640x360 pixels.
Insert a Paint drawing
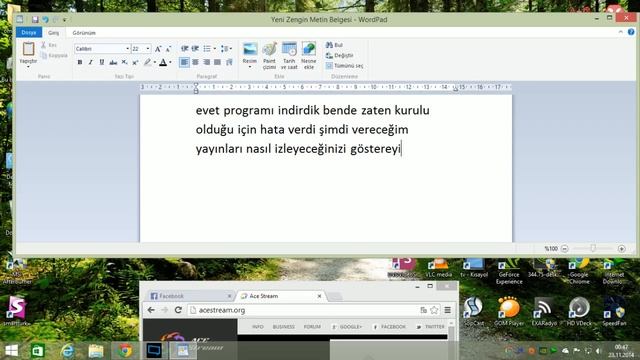click(269, 56)
